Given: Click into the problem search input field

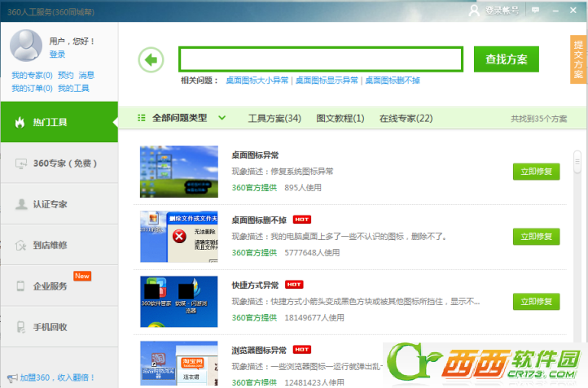Looking at the screenshot, I should pos(321,59).
